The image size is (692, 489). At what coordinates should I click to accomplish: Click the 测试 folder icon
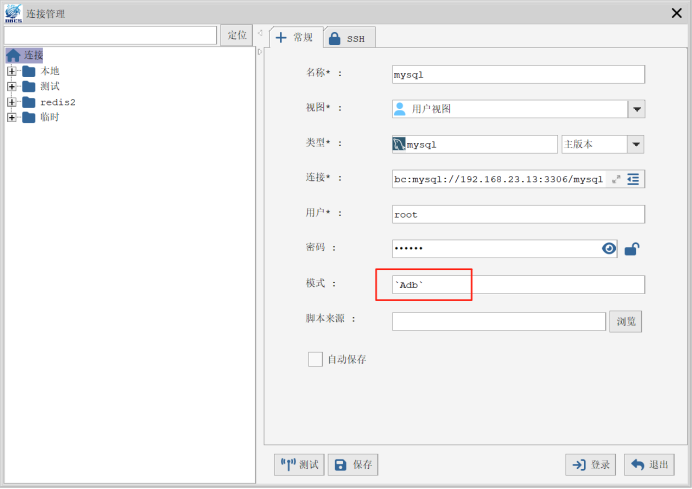pos(29,86)
